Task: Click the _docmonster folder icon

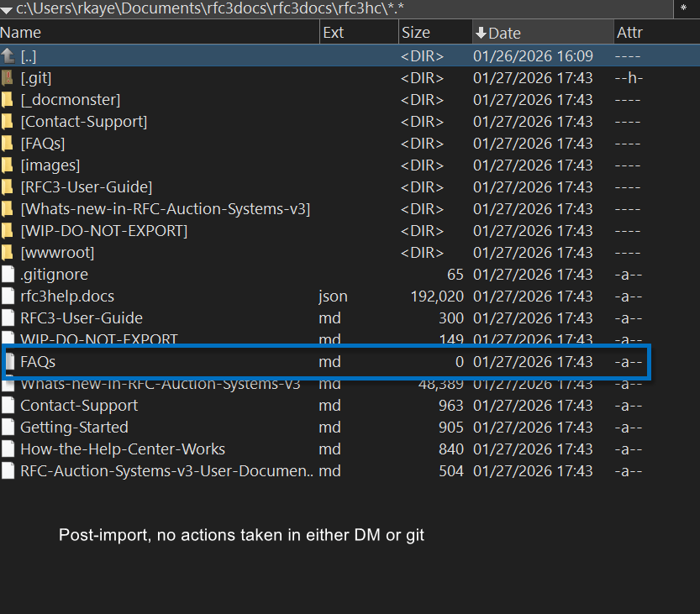Action: 8,100
